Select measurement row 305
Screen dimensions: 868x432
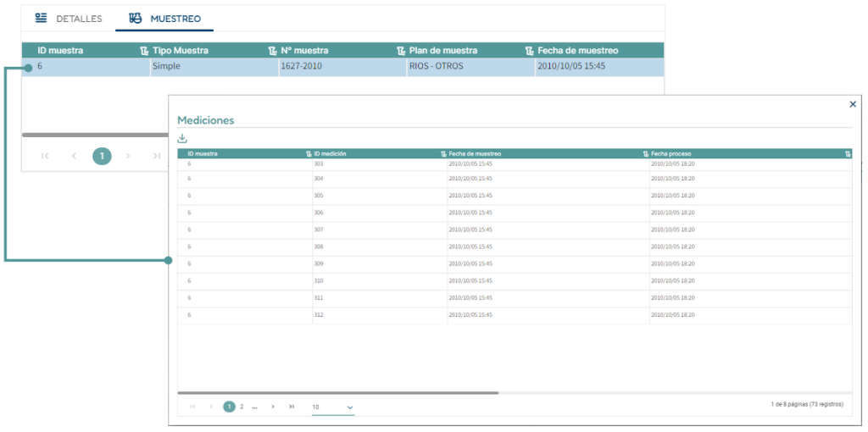pos(515,196)
